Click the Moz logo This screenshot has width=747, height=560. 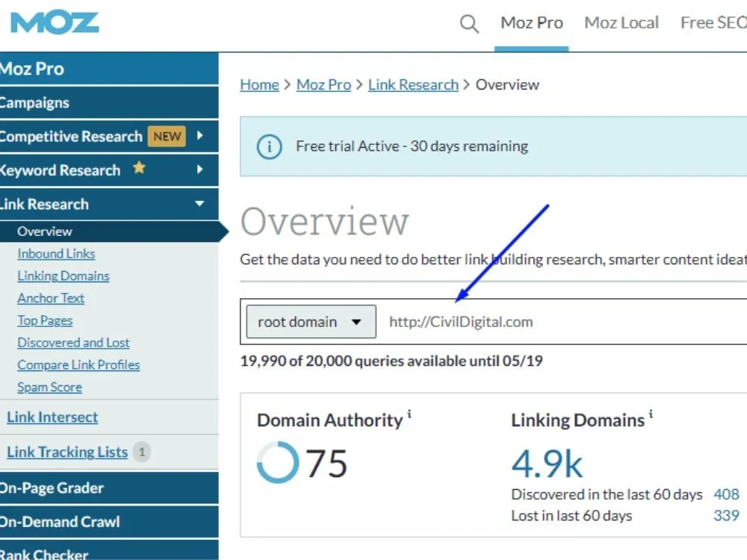(55, 22)
